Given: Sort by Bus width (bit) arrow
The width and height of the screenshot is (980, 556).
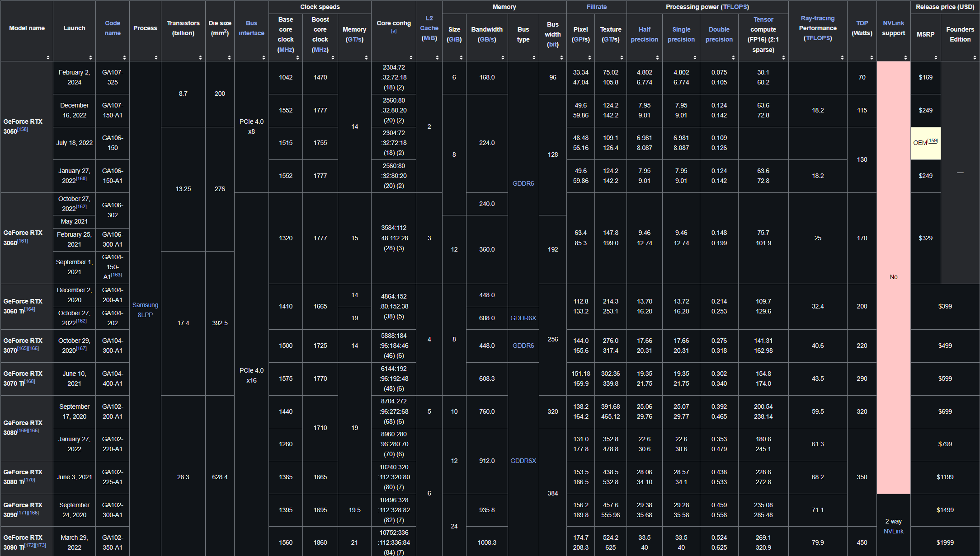Looking at the screenshot, I should [x=561, y=58].
